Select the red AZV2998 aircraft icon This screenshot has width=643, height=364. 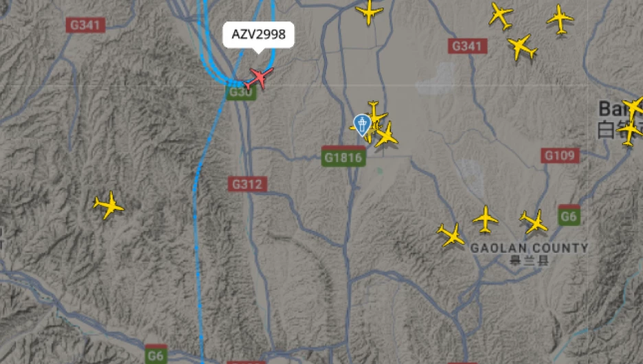(259, 78)
